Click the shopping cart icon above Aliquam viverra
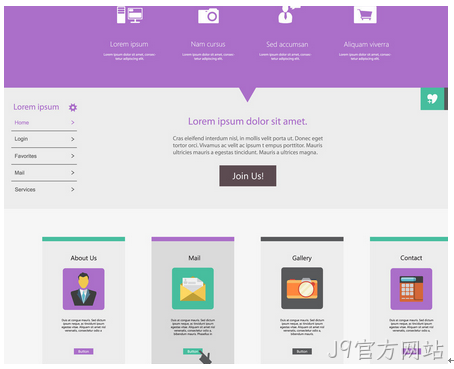The width and height of the screenshot is (454, 369). click(x=365, y=15)
